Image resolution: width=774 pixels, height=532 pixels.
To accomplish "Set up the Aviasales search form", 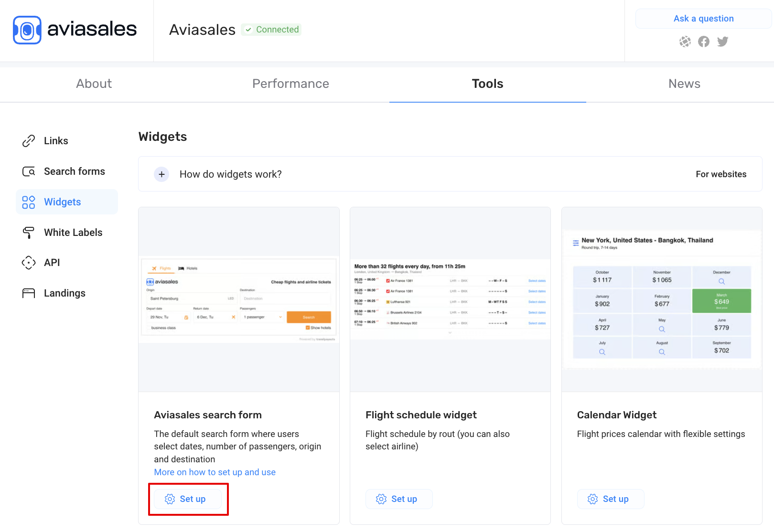I will coord(187,499).
